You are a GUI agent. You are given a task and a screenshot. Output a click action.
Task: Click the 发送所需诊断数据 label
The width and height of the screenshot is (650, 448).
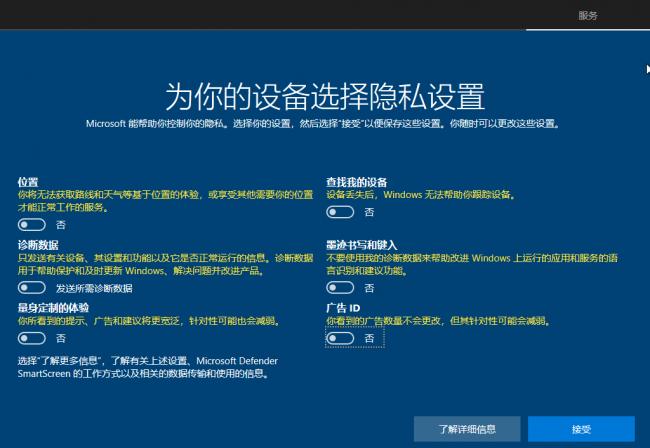94,288
